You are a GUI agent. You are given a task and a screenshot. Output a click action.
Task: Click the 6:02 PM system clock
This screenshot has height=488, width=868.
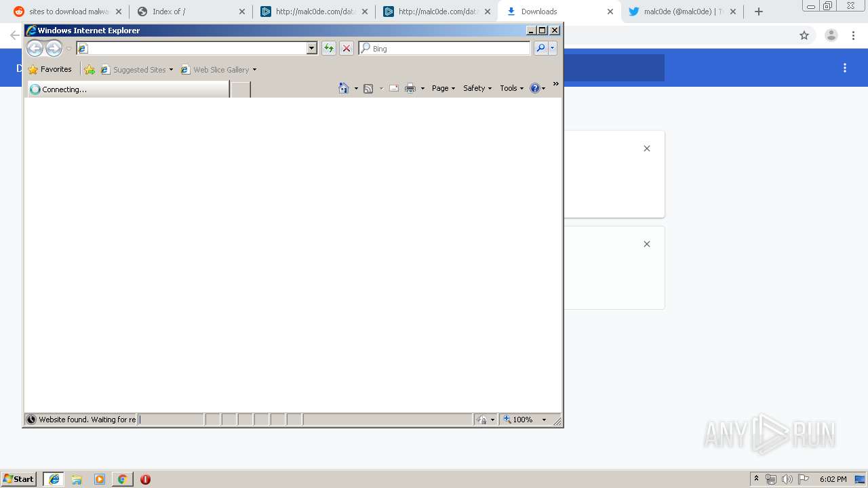coord(833,479)
